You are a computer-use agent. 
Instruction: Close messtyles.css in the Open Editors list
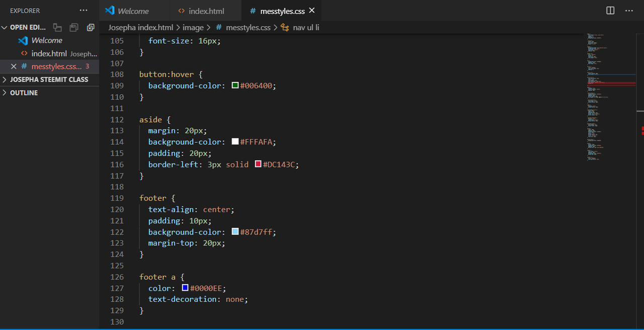pos(14,66)
